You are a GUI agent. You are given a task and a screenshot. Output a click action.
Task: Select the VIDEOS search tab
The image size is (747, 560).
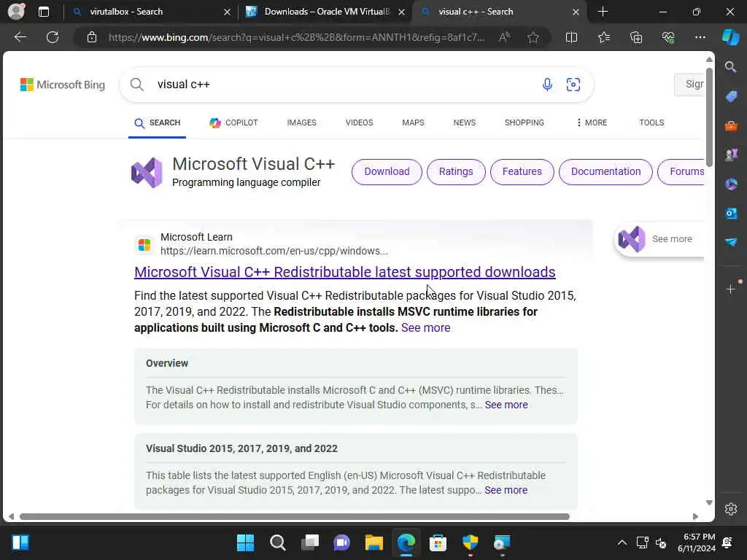359,122
